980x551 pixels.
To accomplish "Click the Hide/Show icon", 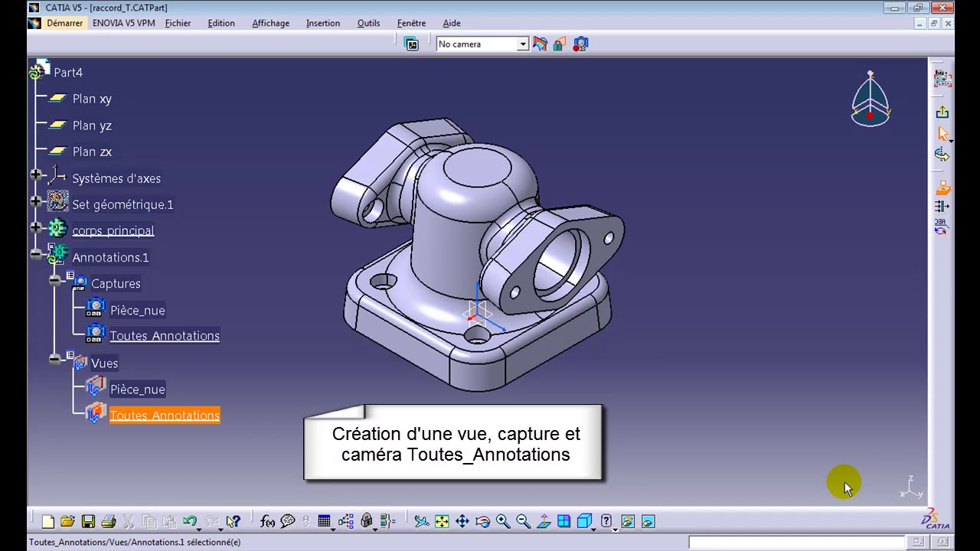I will pos(628,521).
